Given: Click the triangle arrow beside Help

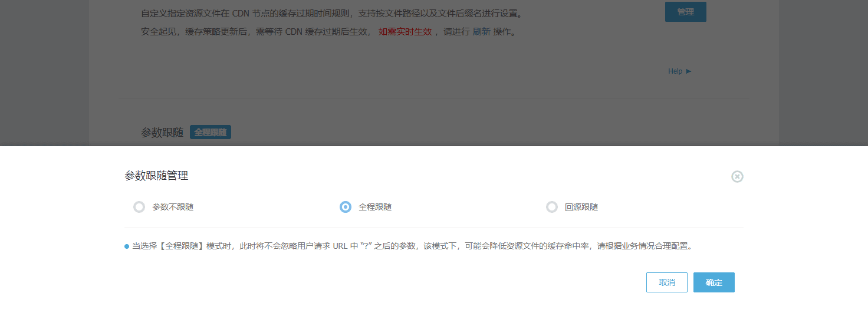Looking at the screenshot, I should (x=689, y=71).
